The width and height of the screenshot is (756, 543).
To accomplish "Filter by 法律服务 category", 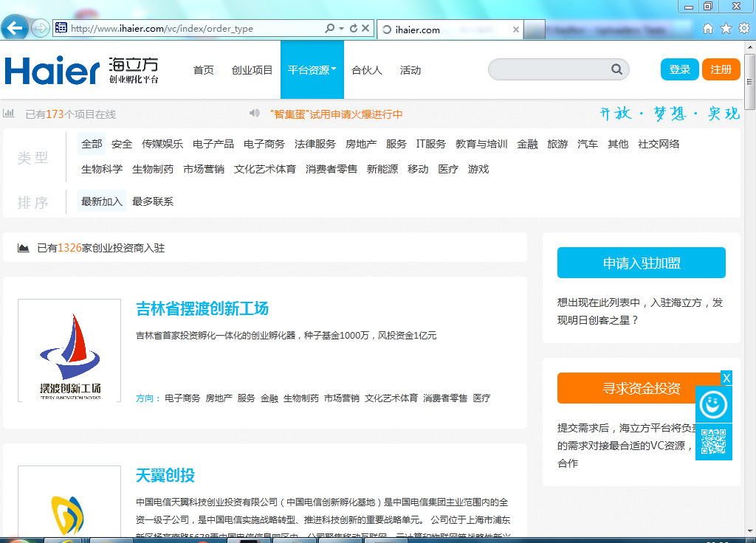I will [315, 144].
